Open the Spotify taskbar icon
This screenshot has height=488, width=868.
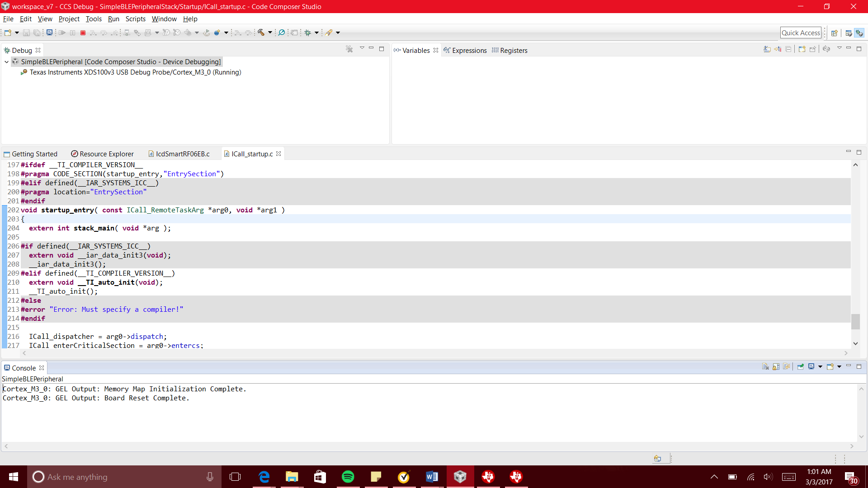point(348,477)
